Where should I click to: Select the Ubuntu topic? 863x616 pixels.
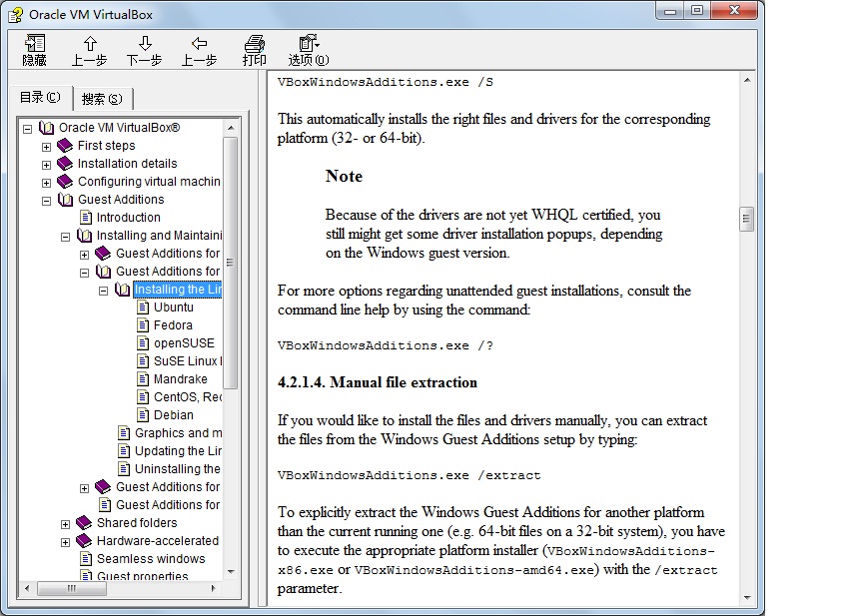(174, 308)
